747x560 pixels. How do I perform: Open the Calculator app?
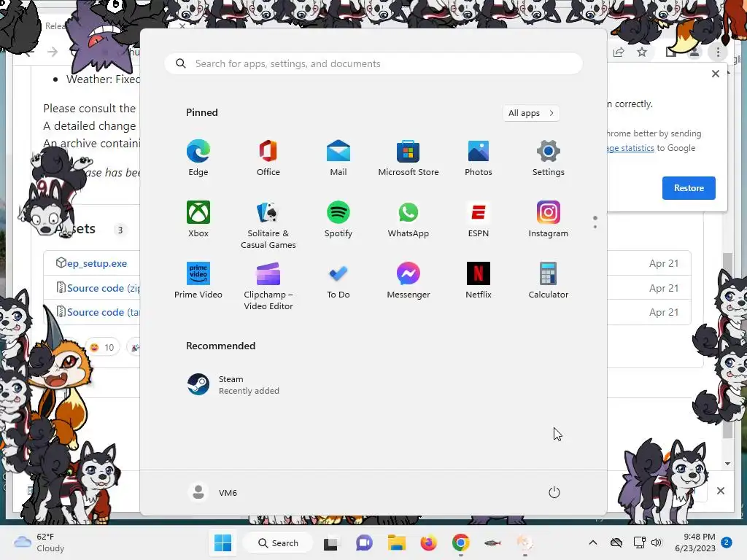549,281
